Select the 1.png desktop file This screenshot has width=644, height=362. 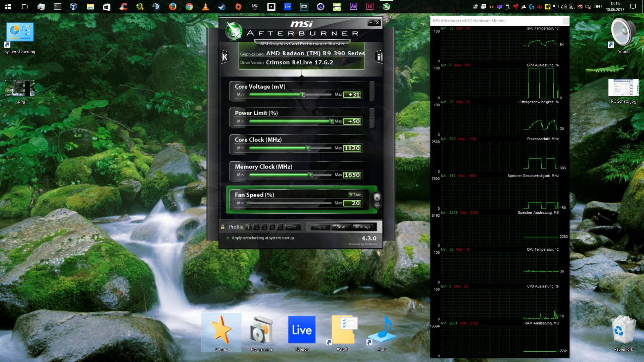(x=20, y=91)
